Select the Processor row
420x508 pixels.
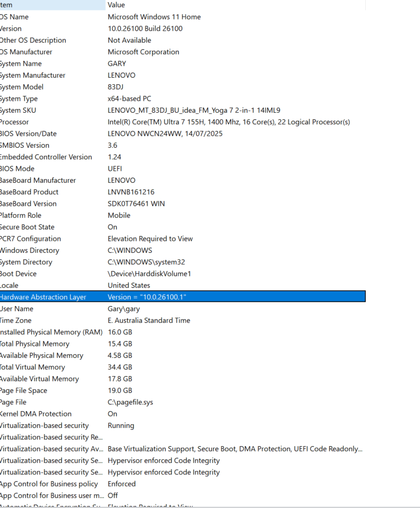click(x=183, y=122)
